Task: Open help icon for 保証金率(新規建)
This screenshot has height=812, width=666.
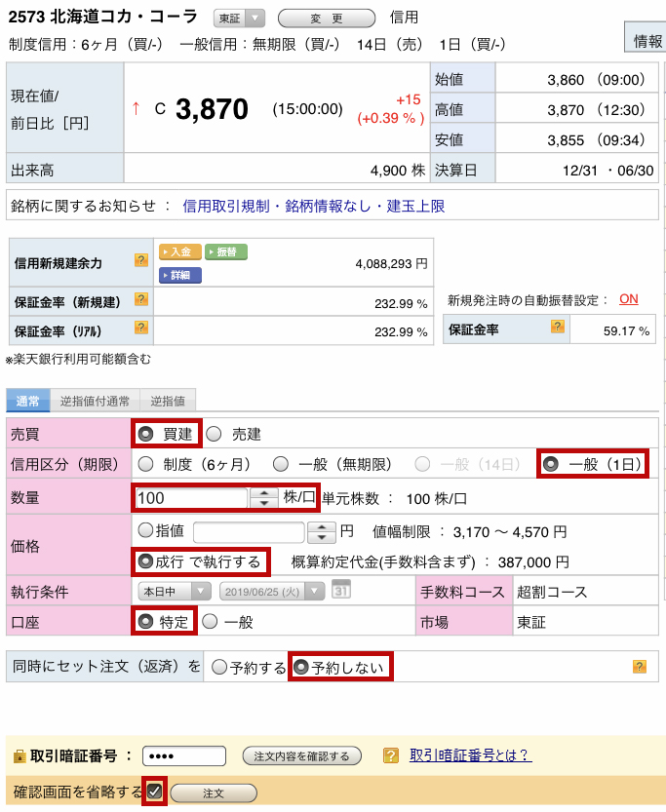Action: click(140, 299)
